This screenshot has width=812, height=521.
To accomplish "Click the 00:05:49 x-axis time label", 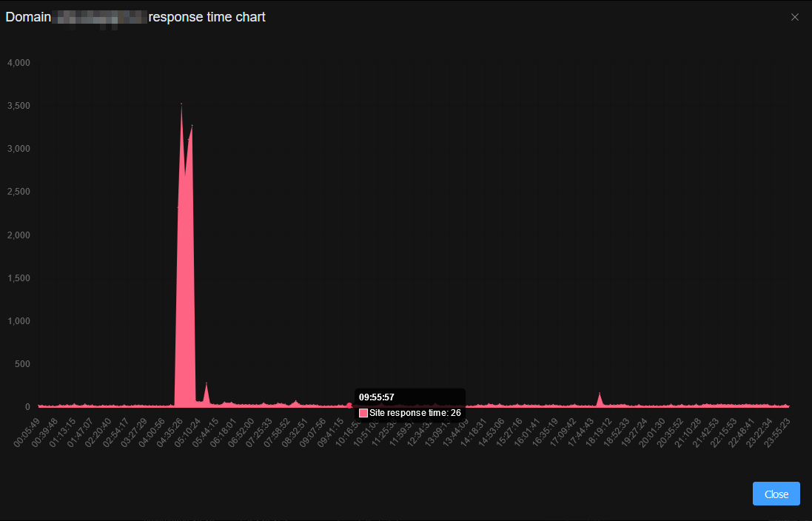I will pos(27,429).
